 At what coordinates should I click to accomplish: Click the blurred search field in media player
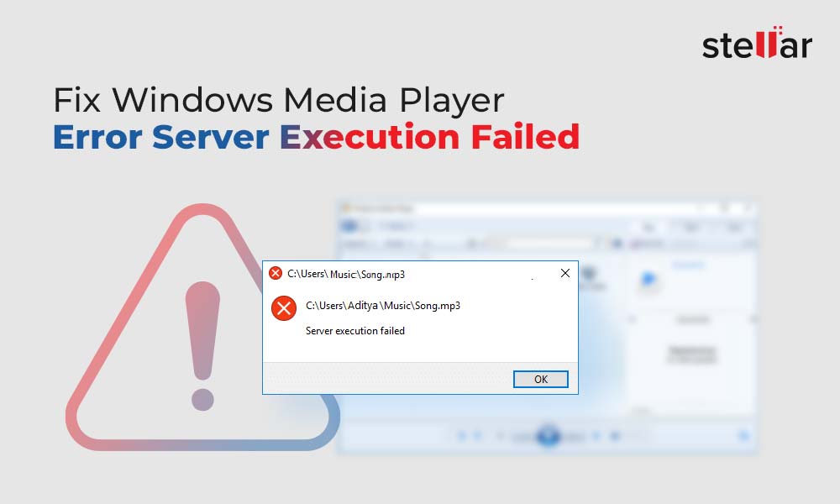coord(552,244)
